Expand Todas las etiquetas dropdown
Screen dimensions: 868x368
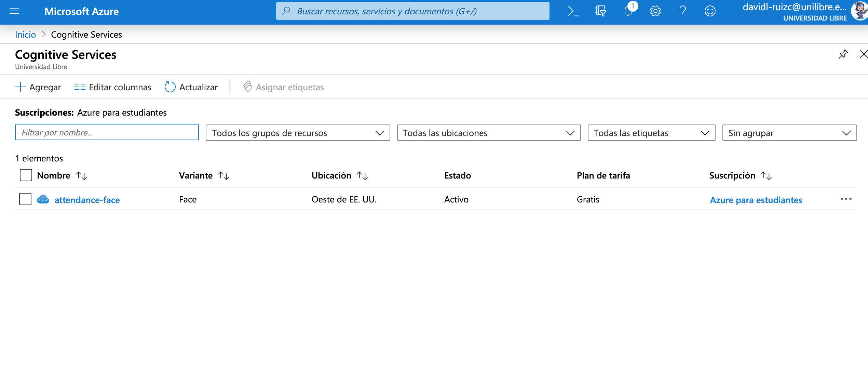(651, 133)
